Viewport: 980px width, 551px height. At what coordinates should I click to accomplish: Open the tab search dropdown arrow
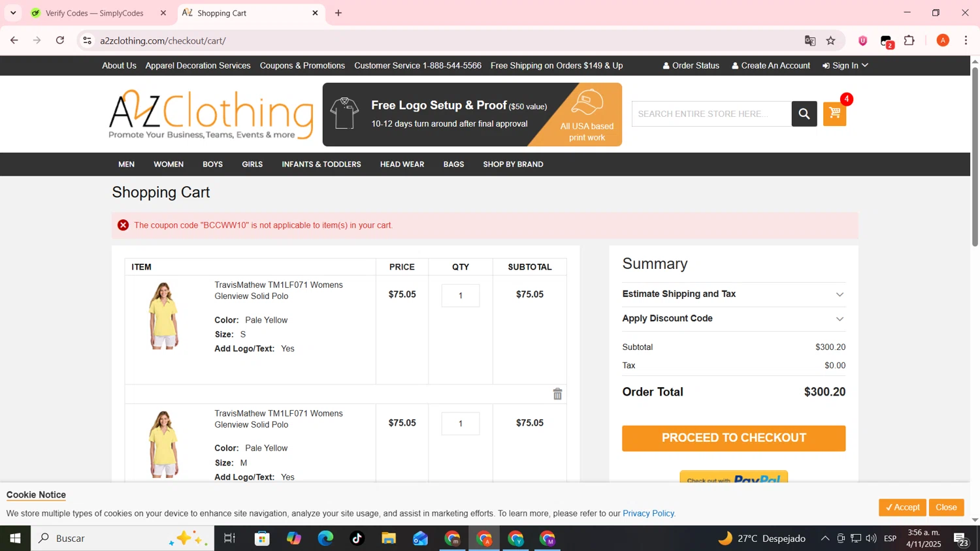pyautogui.click(x=13, y=13)
